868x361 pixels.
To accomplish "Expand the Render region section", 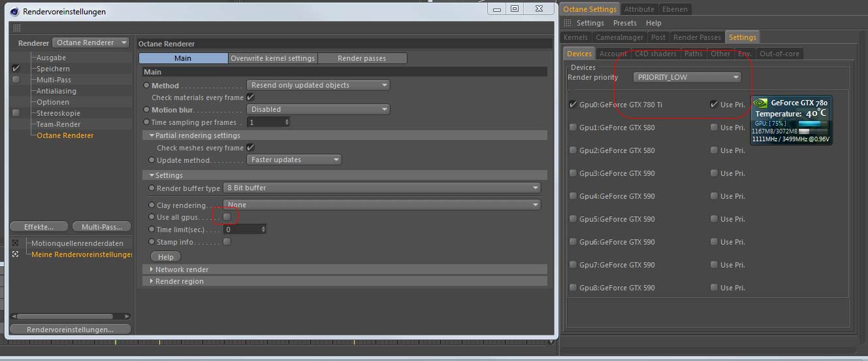I will (150, 281).
